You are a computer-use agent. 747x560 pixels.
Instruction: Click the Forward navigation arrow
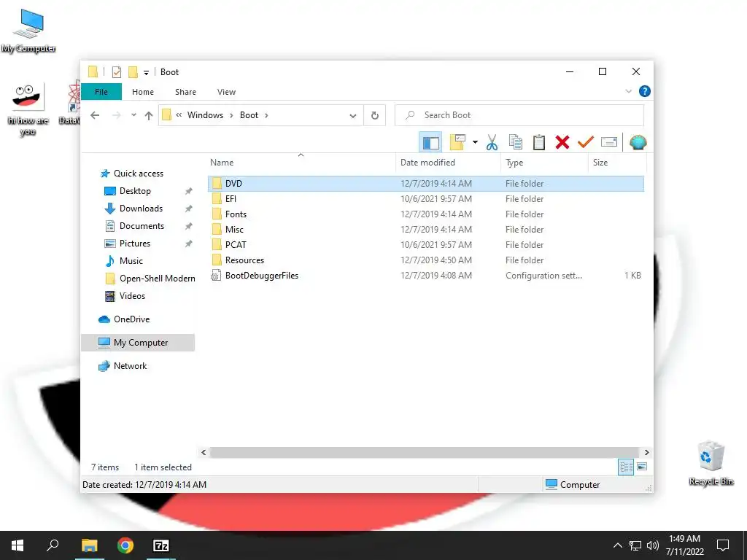pyautogui.click(x=116, y=115)
